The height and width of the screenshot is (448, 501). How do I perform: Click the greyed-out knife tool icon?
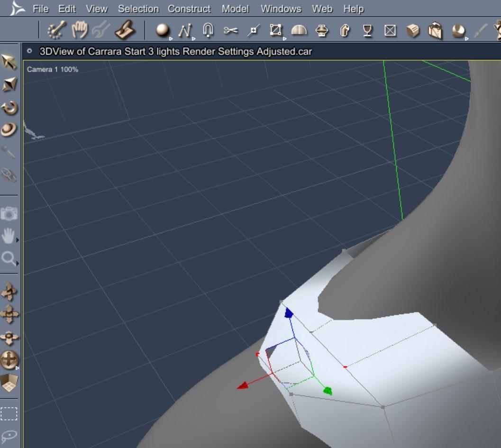click(x=481, y=31)
